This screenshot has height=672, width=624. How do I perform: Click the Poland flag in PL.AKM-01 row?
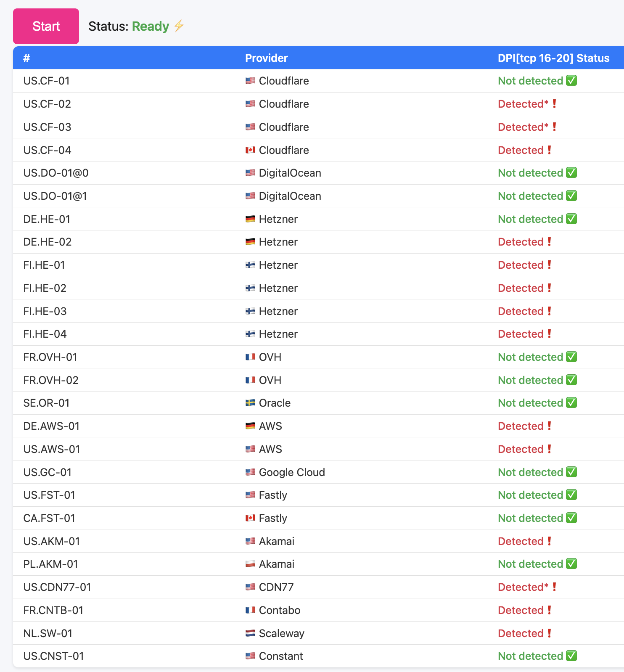(x=250, y=564)
